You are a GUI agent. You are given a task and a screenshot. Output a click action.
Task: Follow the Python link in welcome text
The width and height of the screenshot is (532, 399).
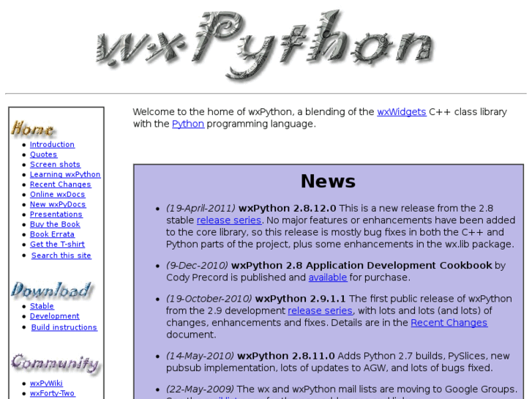[x=188, y=124]
